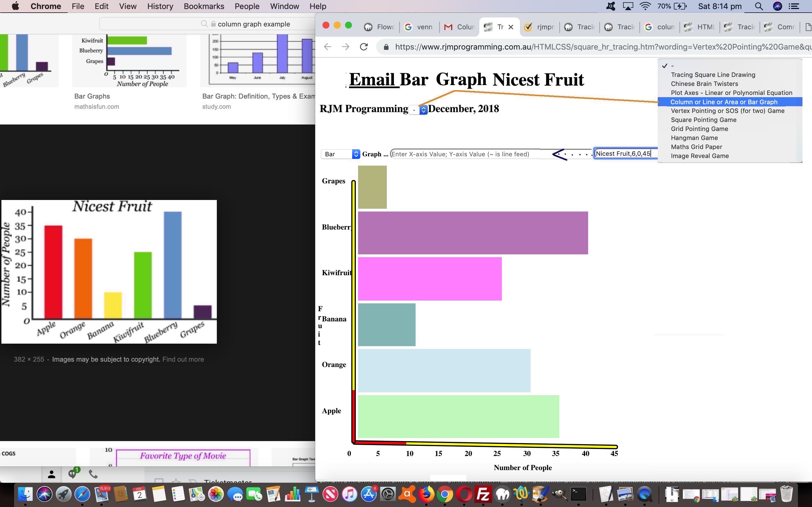The height and width of the screenshot is (507, 812).
Task: Open FileZilla from the dock
Action: tap(483, 495)
